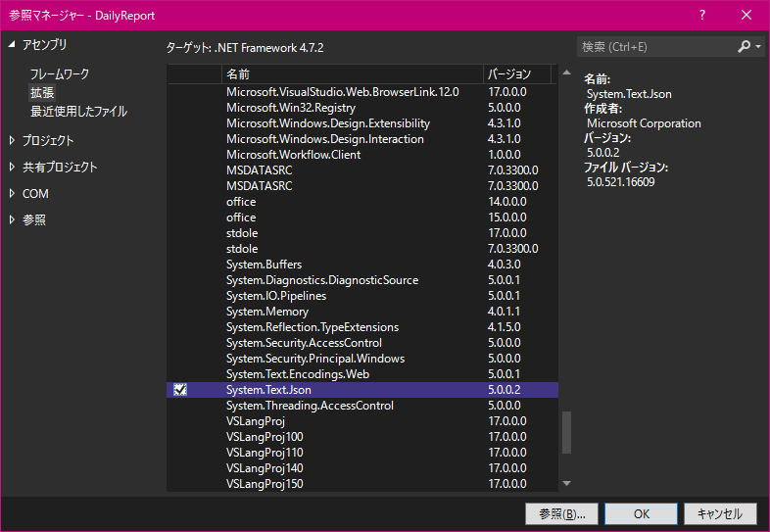Expand the 参照 section
Viewport: 770px width, 532px height.
point(12,220)
